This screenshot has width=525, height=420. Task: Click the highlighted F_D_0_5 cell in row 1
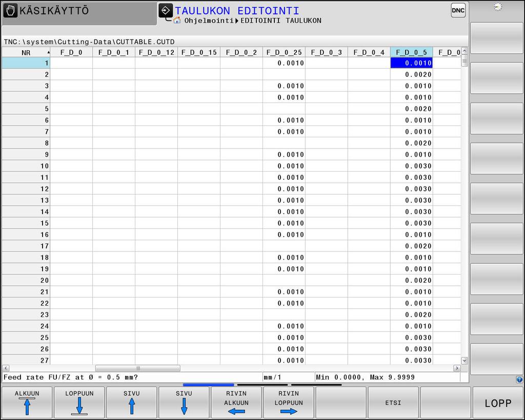pos(412,63)
